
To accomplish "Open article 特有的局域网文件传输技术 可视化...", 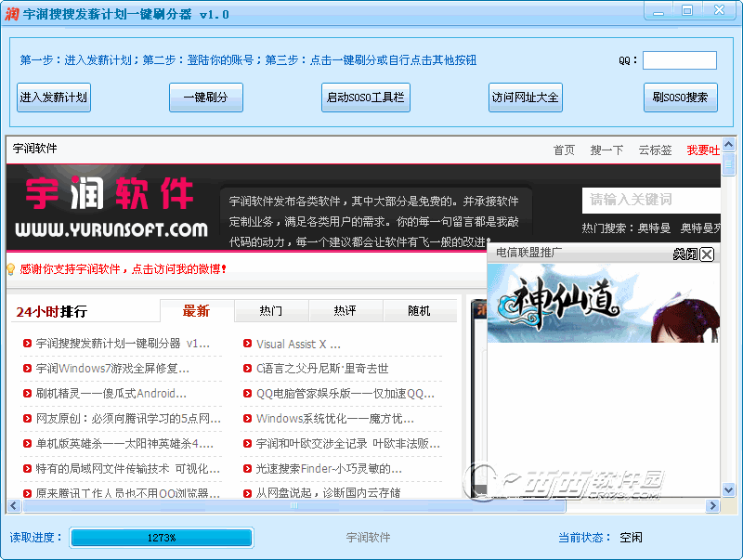I will pyautogui.click(x=128, y=469).
